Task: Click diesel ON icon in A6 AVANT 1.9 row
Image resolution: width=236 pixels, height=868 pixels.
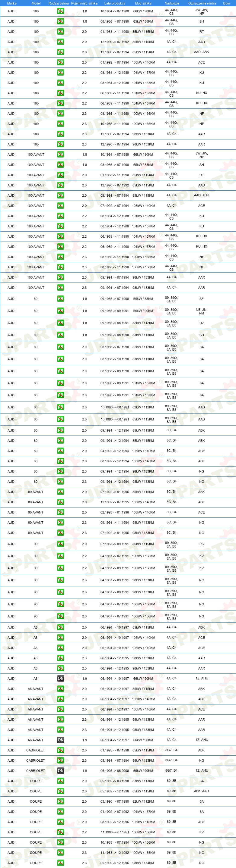Action: (60, 740)
